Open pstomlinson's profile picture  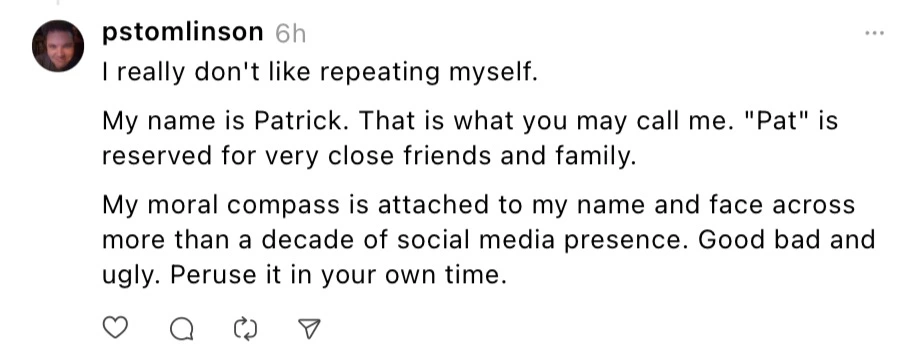pyautogui.click(x=57, y=46)
